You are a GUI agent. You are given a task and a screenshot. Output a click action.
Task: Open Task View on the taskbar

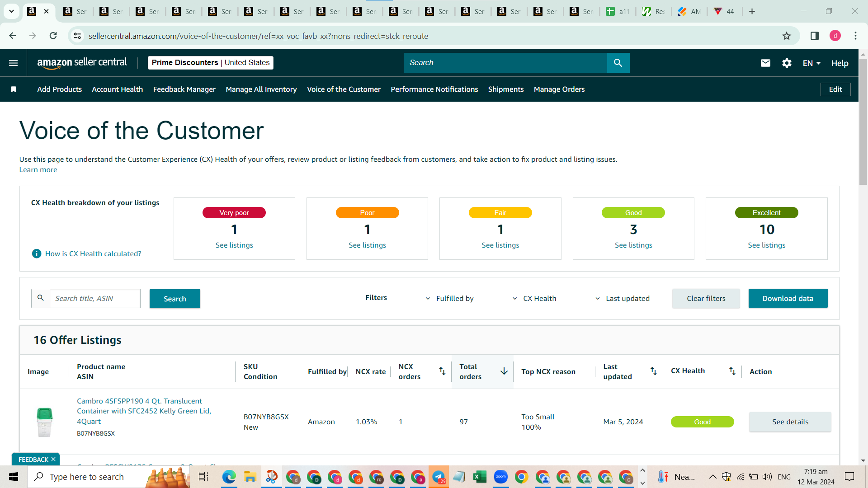click(x=203, y=477)
